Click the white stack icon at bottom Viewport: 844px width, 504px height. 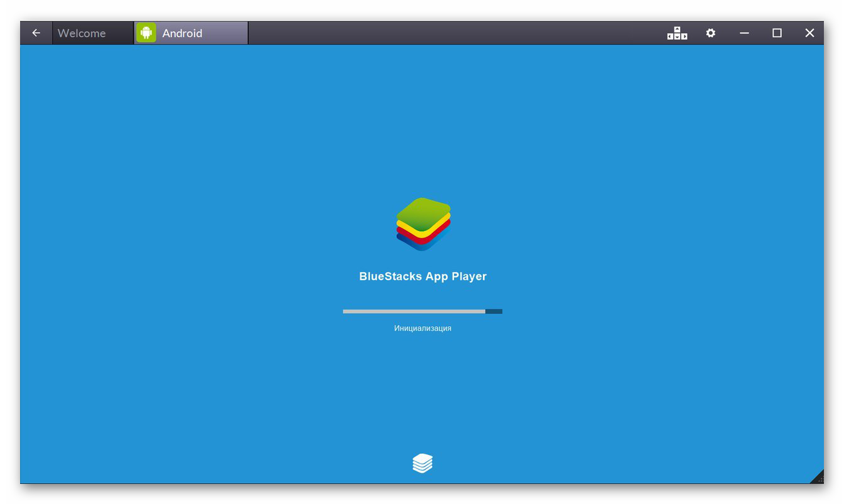coord(423,463)
